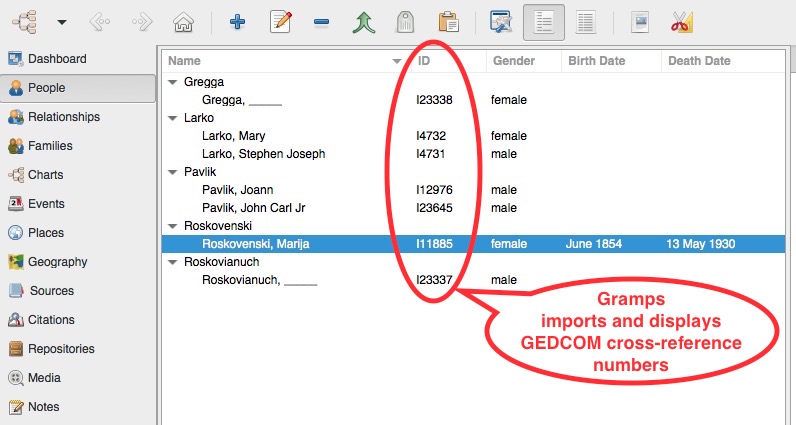Select Larko, Mary row
Viewport: 796px width, 425px height.
click(473, 136)
